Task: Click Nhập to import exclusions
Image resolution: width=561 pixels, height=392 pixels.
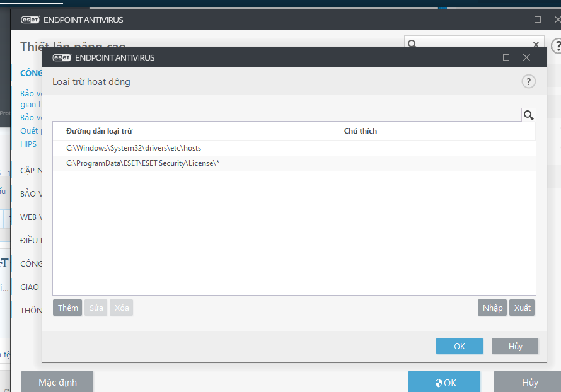Action: (x=492, y=308)
